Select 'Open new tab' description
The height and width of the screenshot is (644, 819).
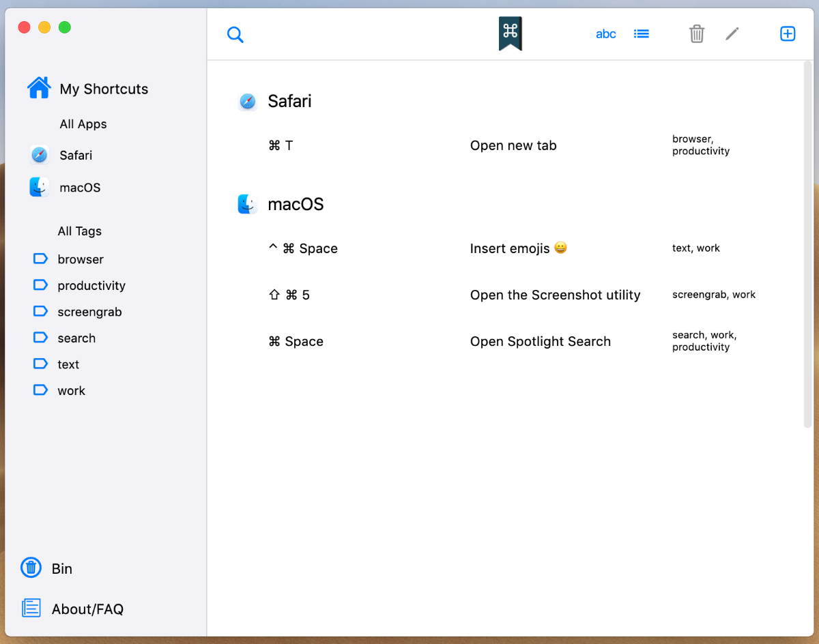click(x=513, y=145)
